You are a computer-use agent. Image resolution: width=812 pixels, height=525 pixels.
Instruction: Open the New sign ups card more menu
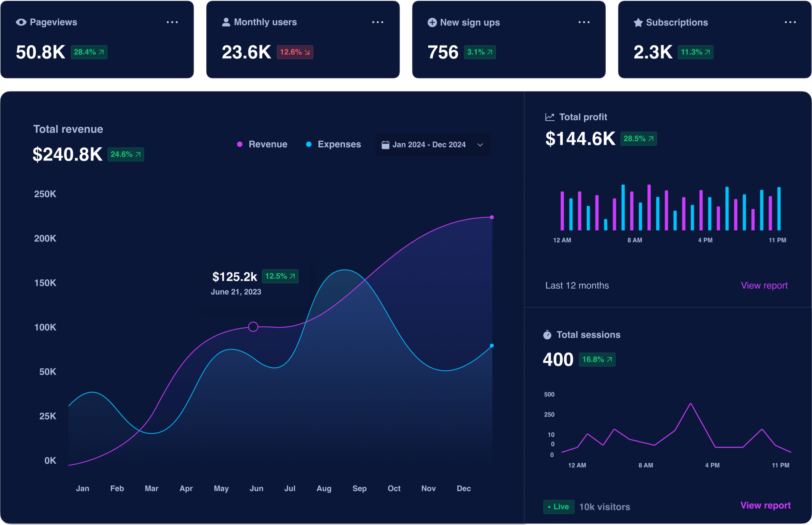coord(584,22)
